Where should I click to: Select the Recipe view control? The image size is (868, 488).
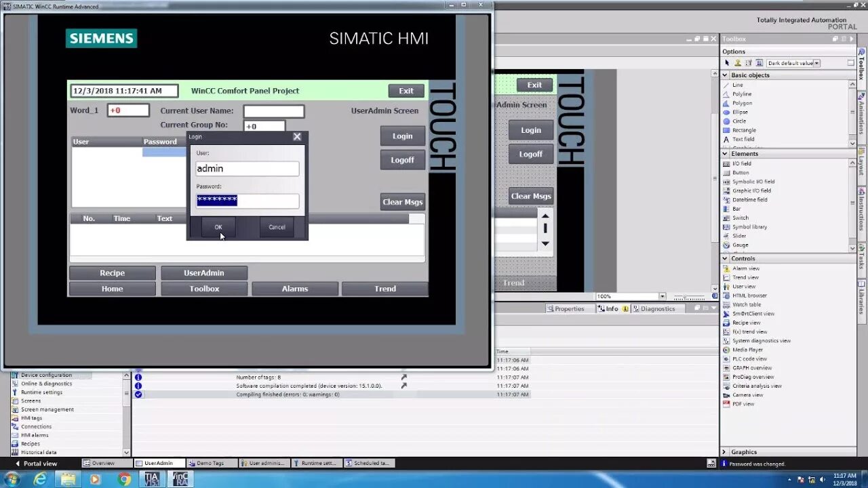[746, 323]
